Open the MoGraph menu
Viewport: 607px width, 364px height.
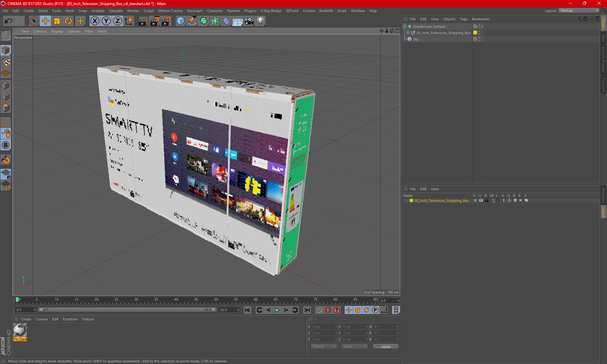tap(195, 11)
